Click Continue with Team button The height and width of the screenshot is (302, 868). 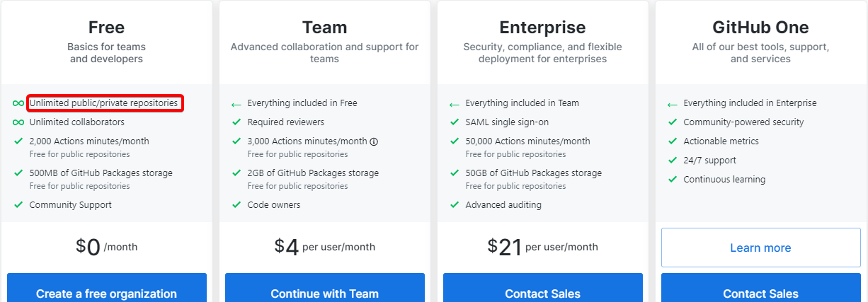click(x=325, y=288)
